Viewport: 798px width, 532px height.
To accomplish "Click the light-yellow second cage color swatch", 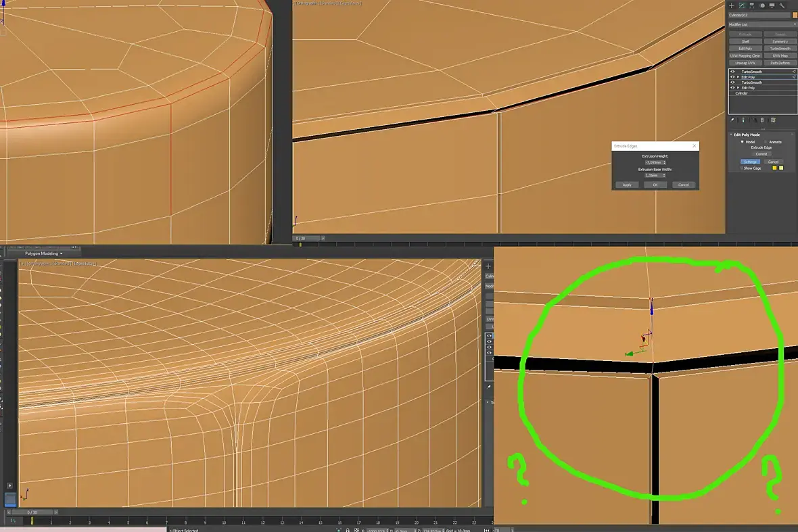I will tap(781, 168).
